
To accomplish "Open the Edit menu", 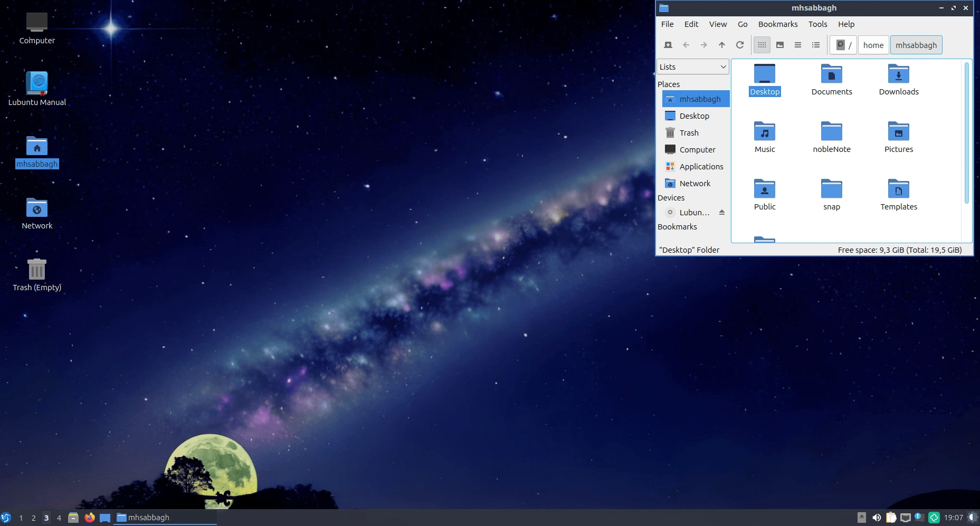I will coord(691,24).
